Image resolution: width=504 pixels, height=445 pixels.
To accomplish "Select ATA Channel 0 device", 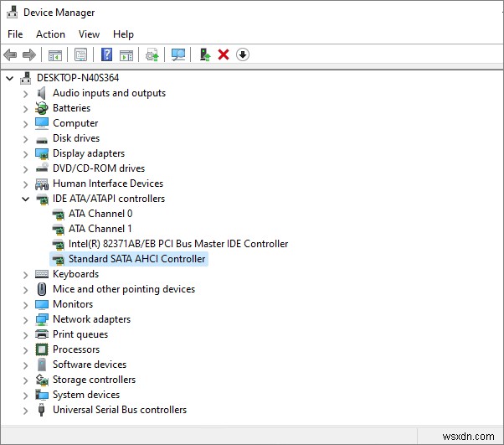I will (100, 214).
